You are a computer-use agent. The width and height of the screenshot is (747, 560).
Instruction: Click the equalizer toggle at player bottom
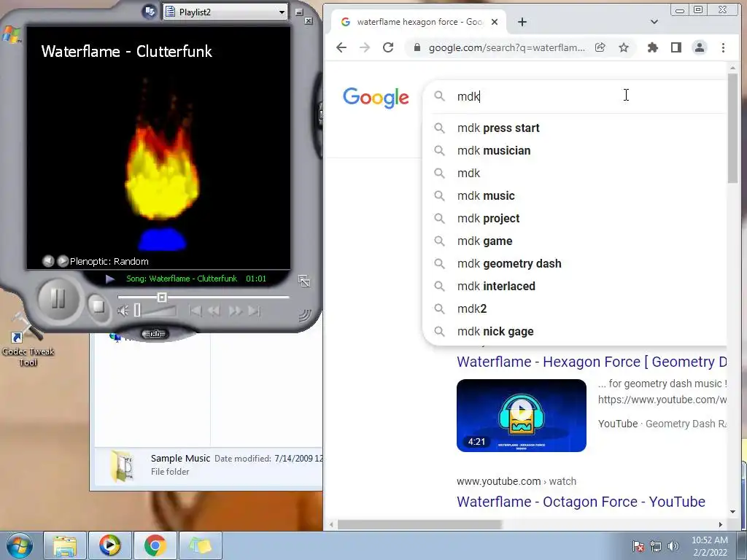point(155,334)
